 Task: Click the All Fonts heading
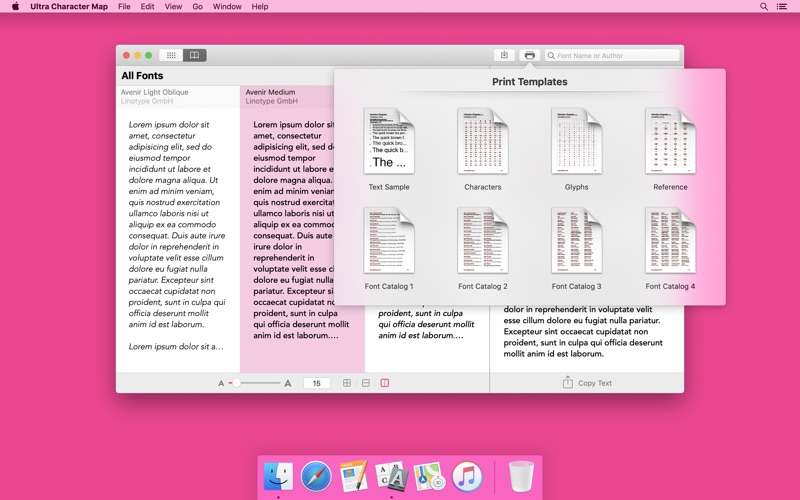[142, 76]
